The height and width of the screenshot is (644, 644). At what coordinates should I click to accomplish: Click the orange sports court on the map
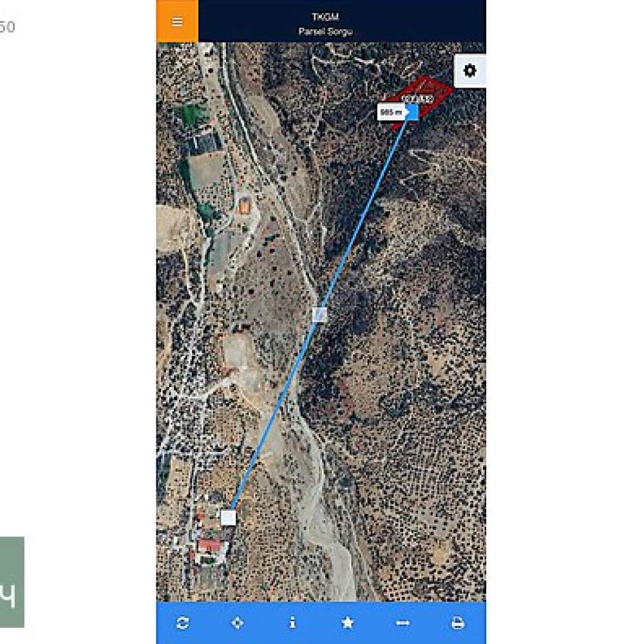(245, 205)
